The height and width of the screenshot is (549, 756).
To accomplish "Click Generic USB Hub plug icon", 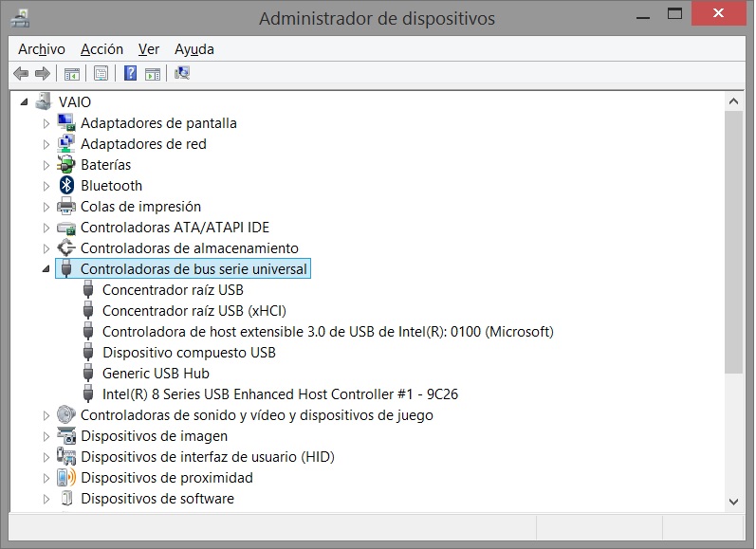I will 88,373.
